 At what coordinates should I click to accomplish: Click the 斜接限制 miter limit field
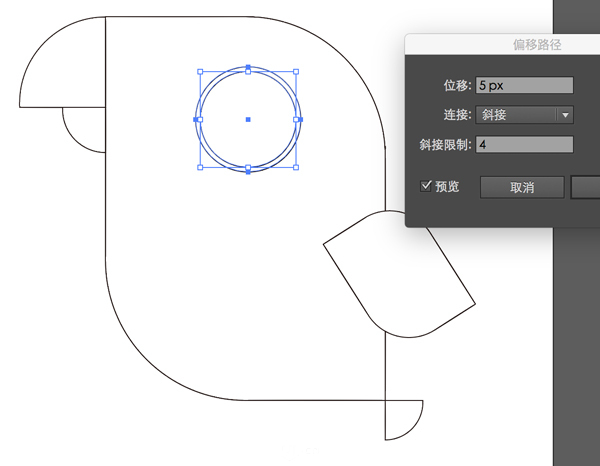pyautogui.click(x=524, y=145)
